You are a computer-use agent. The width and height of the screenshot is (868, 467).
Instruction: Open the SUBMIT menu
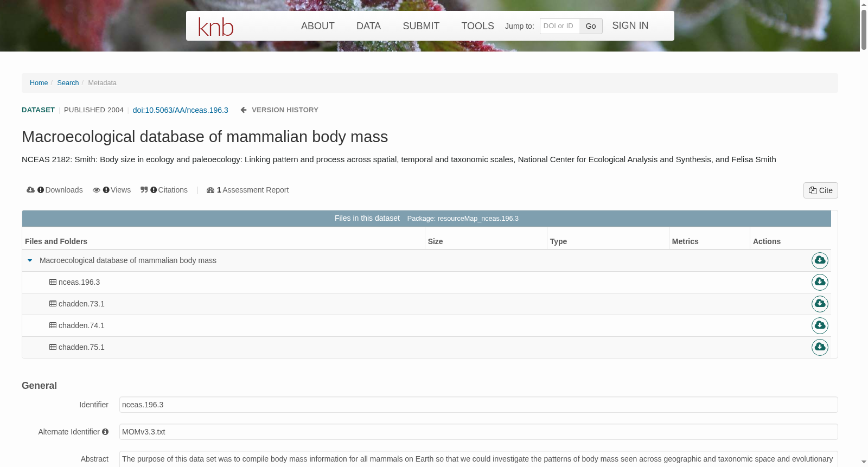421,26
